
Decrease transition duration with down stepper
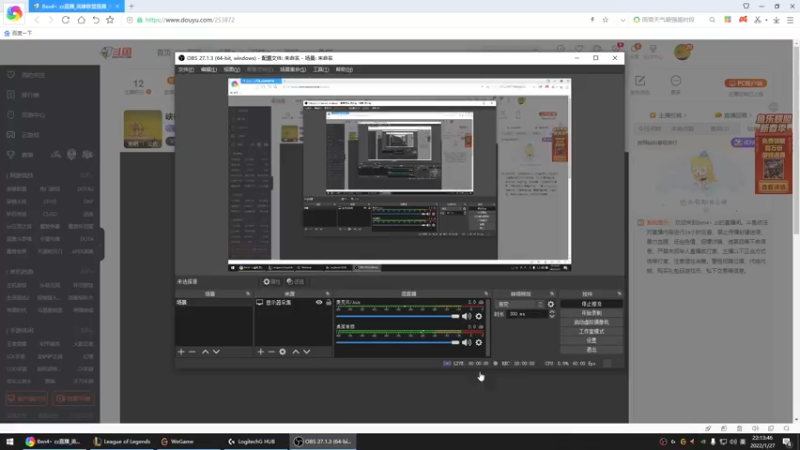(x=552, y=316)
